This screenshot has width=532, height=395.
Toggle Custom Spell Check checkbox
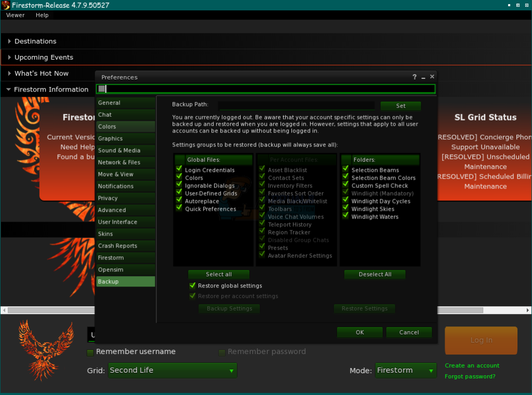(x=345, y=184)
